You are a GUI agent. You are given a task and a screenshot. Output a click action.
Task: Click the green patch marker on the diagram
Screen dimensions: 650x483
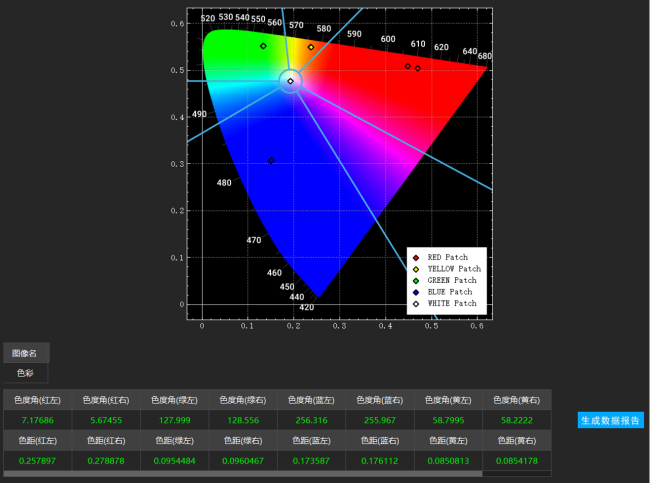coord(263,46)
